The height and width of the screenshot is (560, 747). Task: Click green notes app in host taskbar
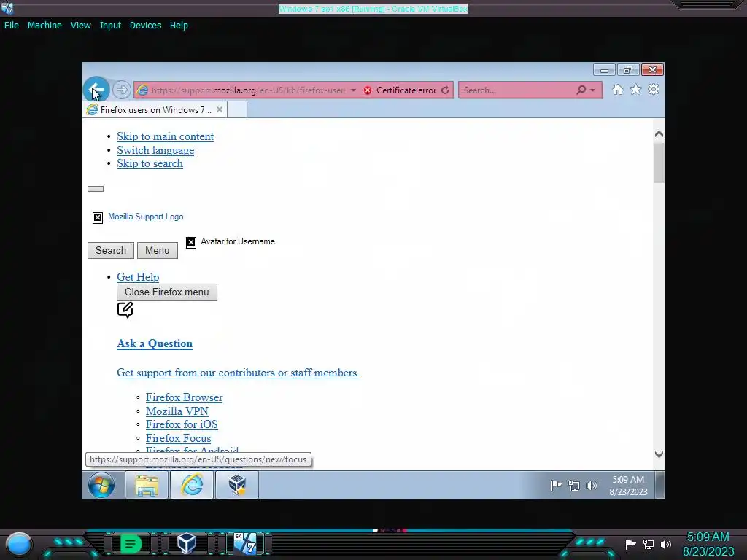click(130, 544)
